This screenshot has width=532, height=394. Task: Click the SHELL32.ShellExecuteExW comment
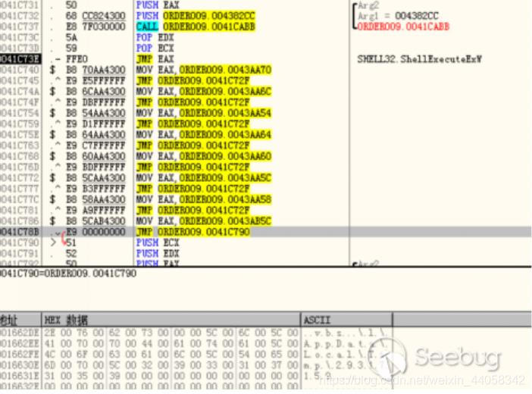pyautogui.click(x=419, y=59)
